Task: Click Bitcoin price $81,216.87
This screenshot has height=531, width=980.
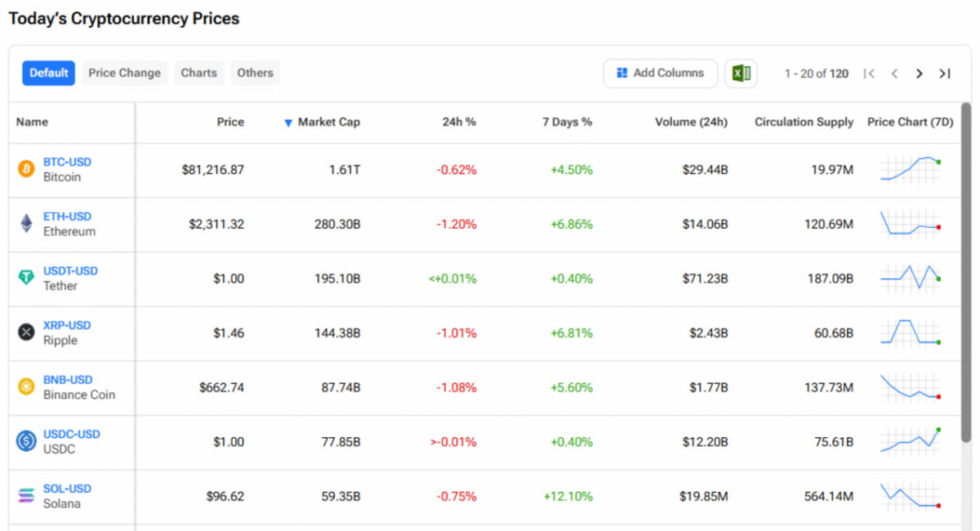Action: tap(213, 170)
